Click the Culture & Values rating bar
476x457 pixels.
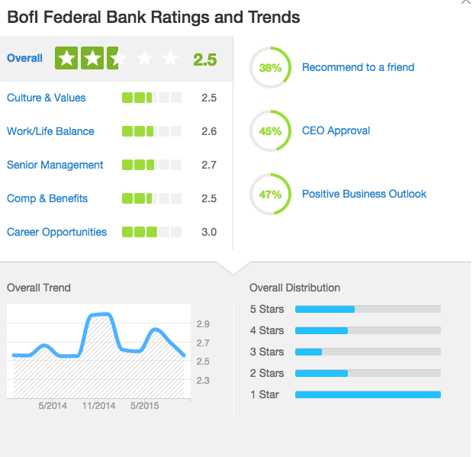click(152, 98)
